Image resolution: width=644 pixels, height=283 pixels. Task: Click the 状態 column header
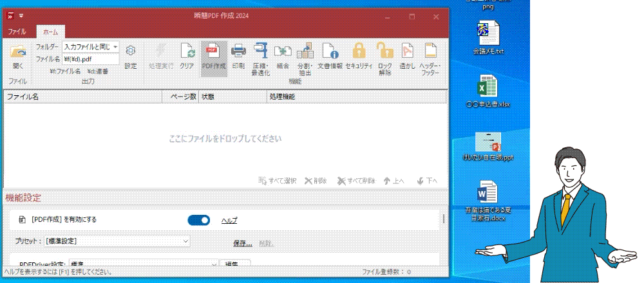[x=232, y=97]
